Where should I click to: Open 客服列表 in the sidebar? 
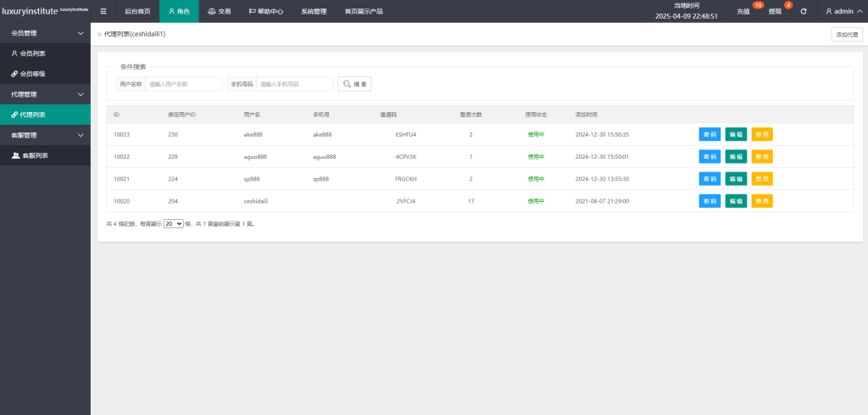click(x=46, y=155)
